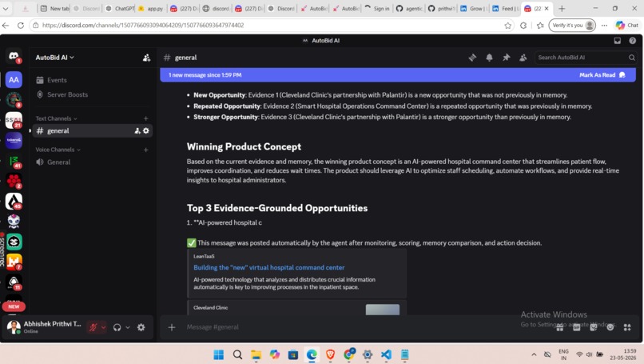Screen dimensions: 644x364
Task: Open attachment plus button in message bar
Action: point(172,327)
